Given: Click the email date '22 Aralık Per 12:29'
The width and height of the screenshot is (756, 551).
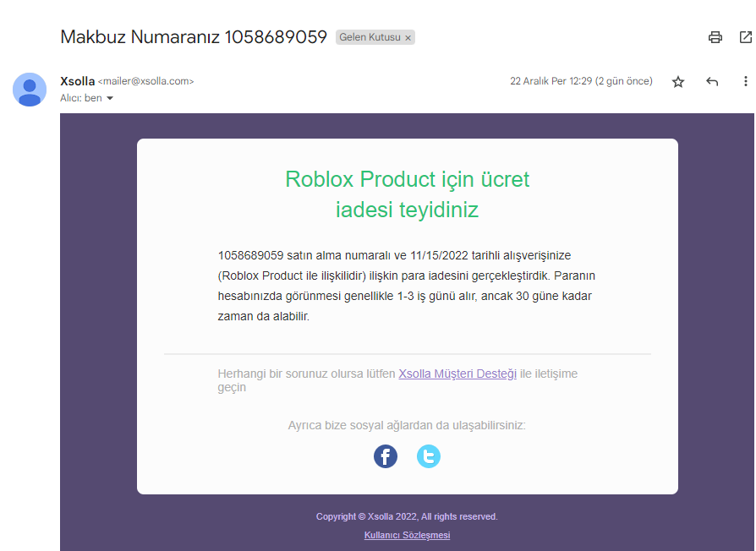Looking at the screenshot, I should 551,81.
